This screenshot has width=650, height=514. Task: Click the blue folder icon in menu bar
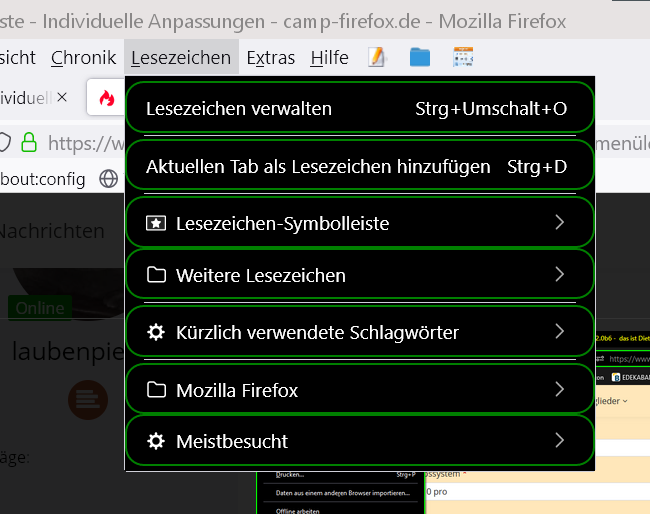pyautogui.click(x=420, y=57)
